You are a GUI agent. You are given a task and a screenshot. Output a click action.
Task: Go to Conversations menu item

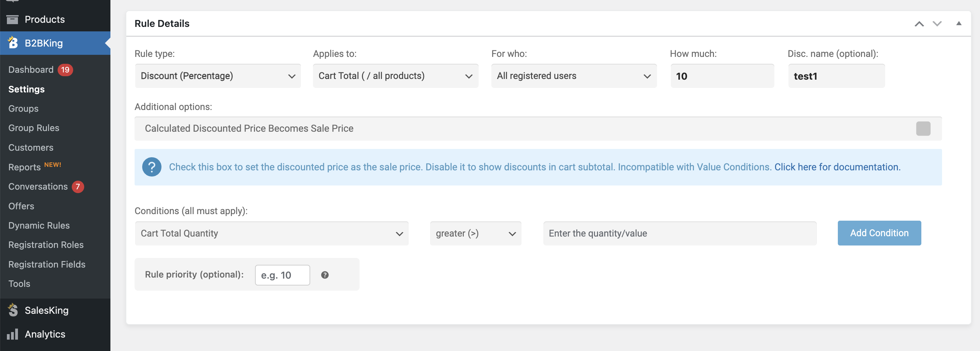click(38, 187)
